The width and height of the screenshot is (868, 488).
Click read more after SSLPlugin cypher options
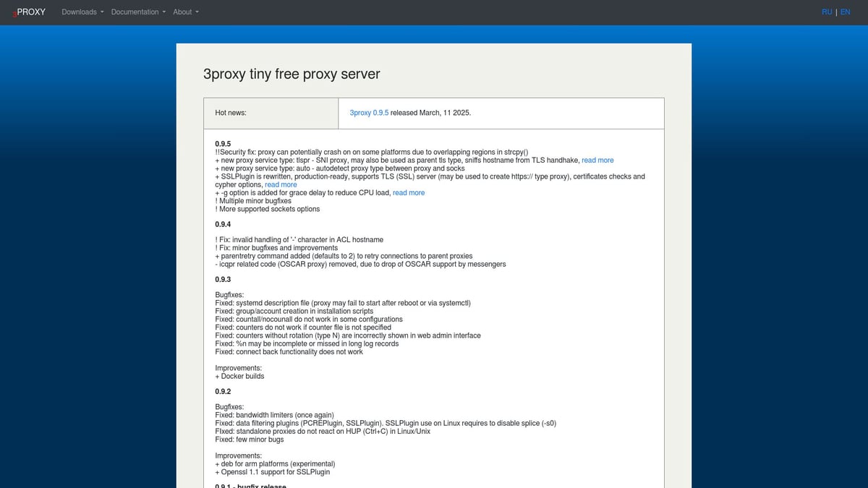pyautogui.click(x=281, y=185)
